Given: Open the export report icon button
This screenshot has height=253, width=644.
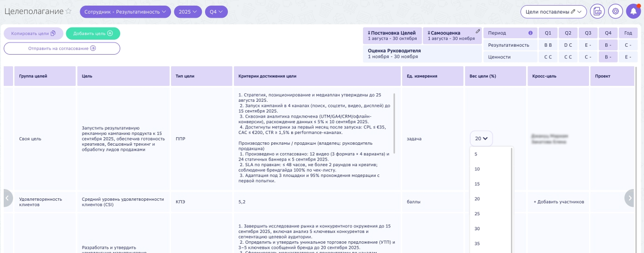Looking at the screenshot, I should pos(597,12).
